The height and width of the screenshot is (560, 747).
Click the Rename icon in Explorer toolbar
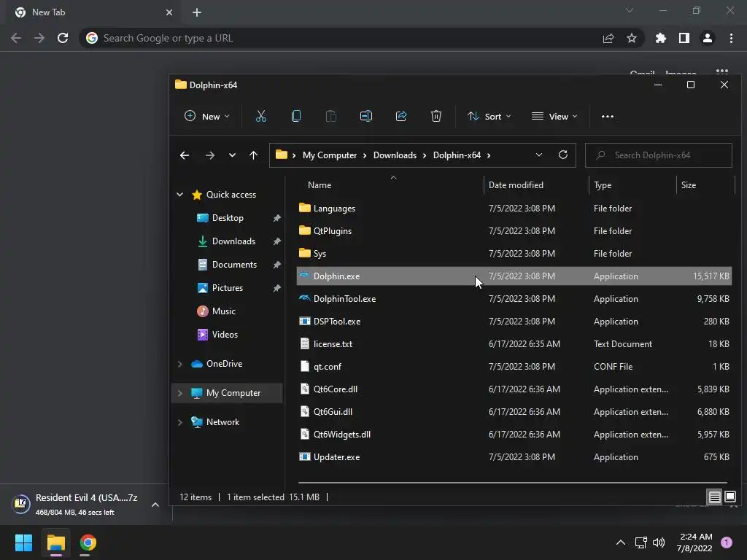[x=366, y=116]
